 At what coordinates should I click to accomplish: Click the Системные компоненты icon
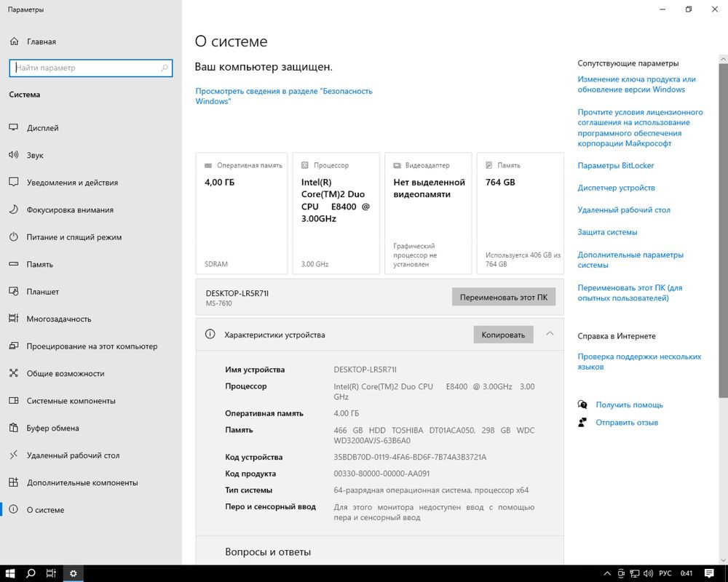[x=13, y=401]
